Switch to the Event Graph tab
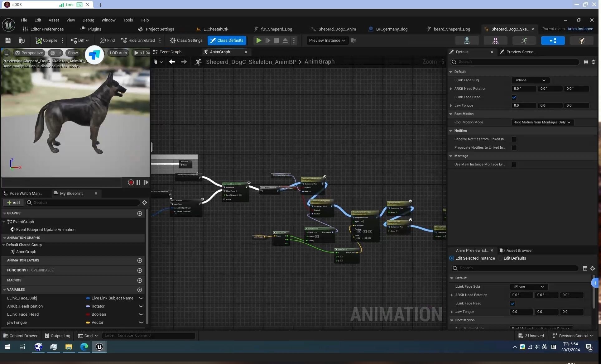Image resolution: width=601 pixels, height=364 pixels. 170,52
